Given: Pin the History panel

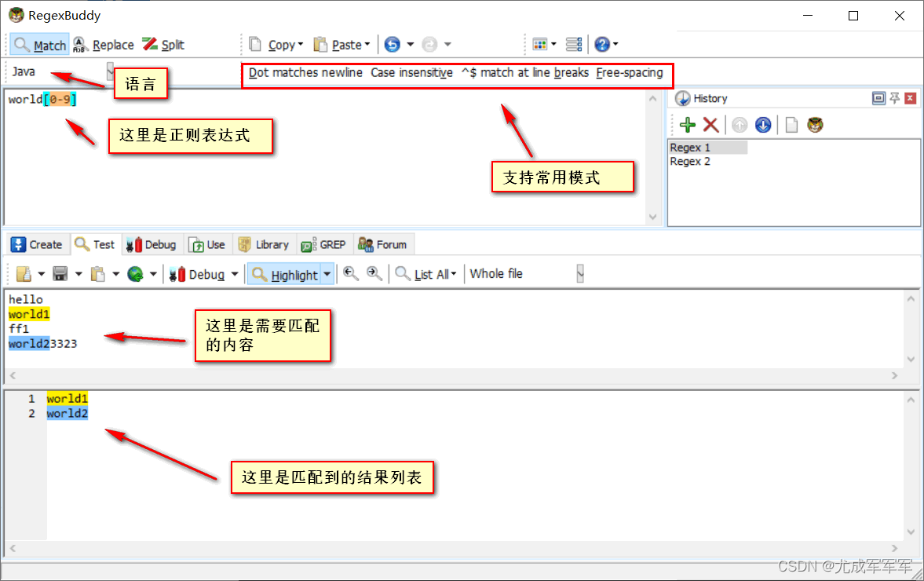Looking at the screenshot, I should coord(894,98).
